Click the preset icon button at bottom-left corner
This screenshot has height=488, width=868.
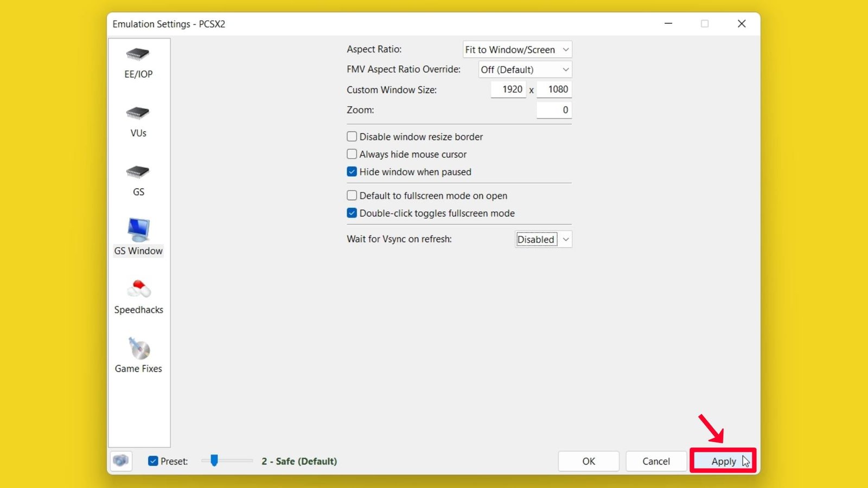pyautogui.click(x=121, y=461)
